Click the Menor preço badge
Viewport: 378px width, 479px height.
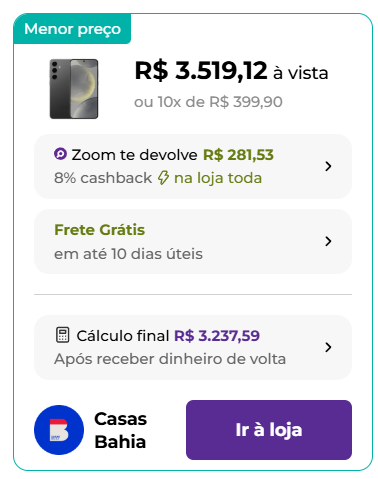pyautogui.click(x=72, y=29)
